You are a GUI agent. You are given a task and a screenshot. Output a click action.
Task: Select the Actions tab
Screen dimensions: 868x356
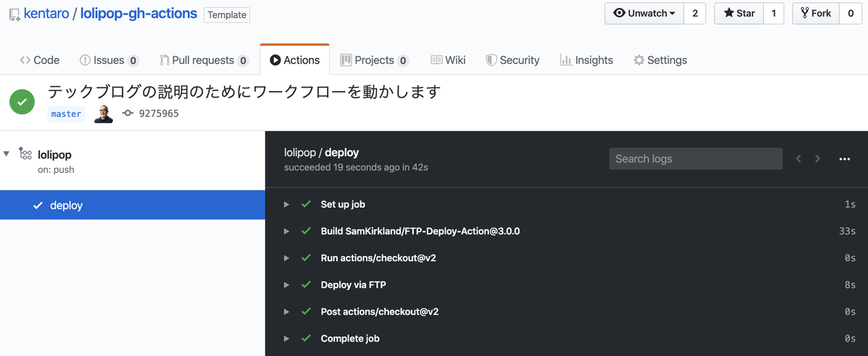294,60
